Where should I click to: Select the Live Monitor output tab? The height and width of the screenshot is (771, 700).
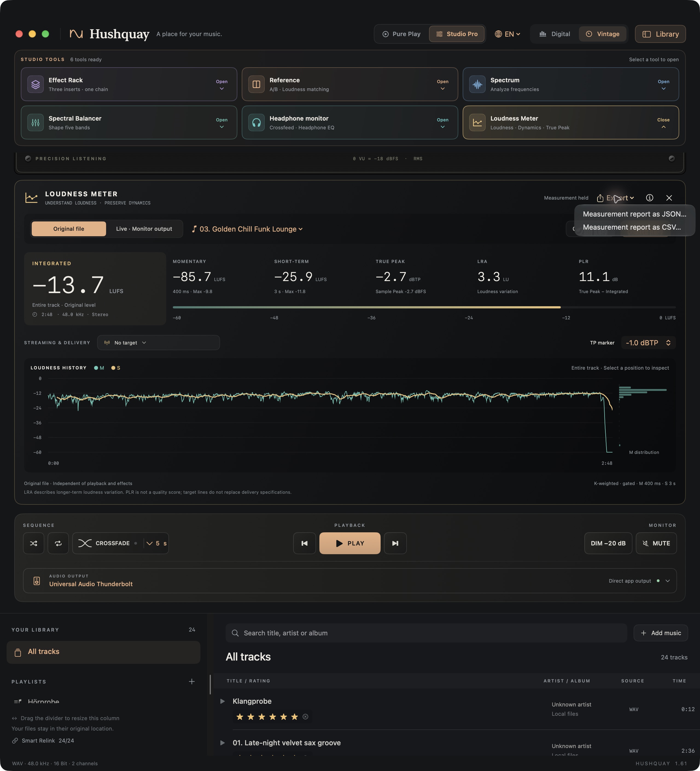point(144,229)
